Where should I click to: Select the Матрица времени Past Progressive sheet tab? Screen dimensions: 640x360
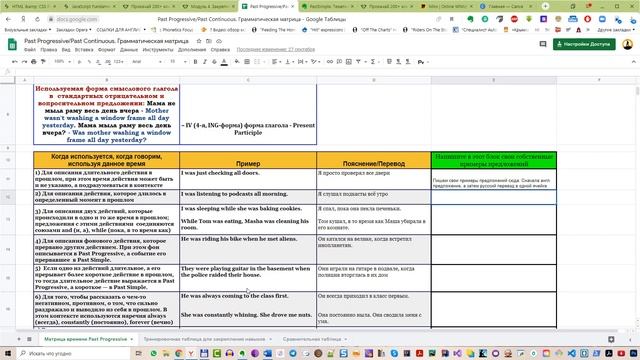pos(88,339)
